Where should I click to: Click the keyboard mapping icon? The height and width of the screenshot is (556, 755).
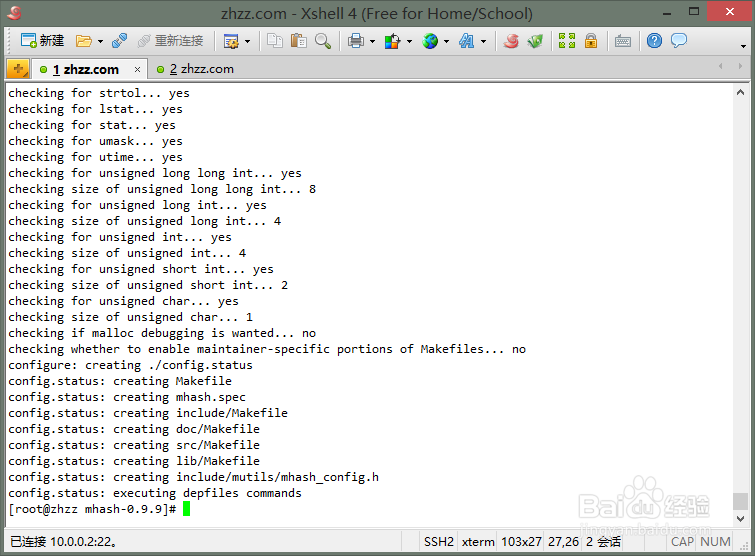[623, 41]
